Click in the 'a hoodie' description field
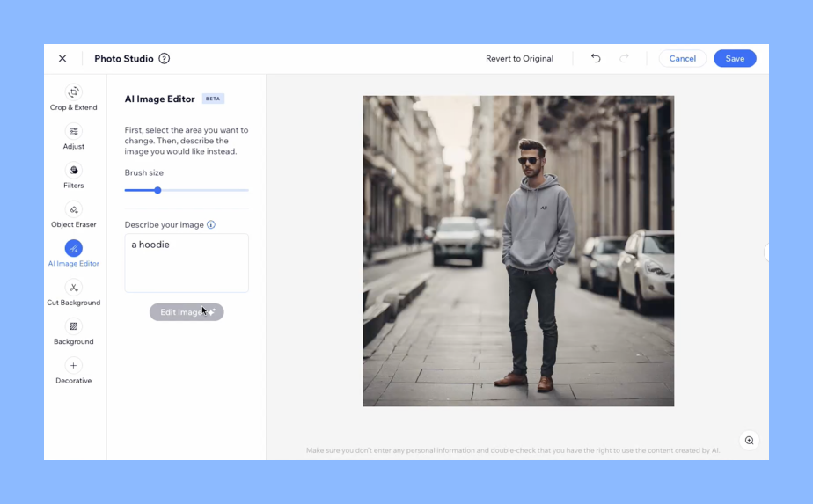Image resolution: width=813 pixels, height=504 pixels. 187,263
